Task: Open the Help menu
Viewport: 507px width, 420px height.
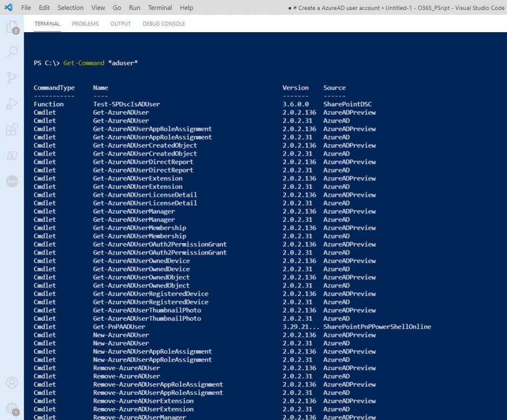Action: 186,7
